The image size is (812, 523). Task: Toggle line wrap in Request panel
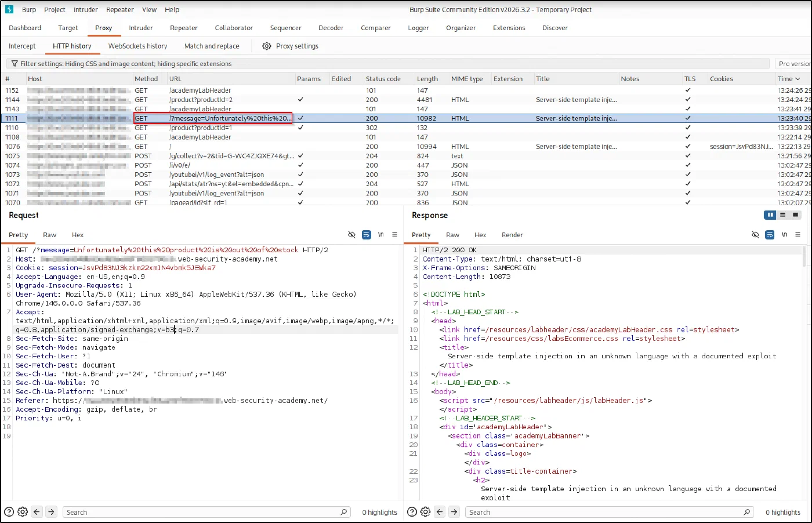367,235
